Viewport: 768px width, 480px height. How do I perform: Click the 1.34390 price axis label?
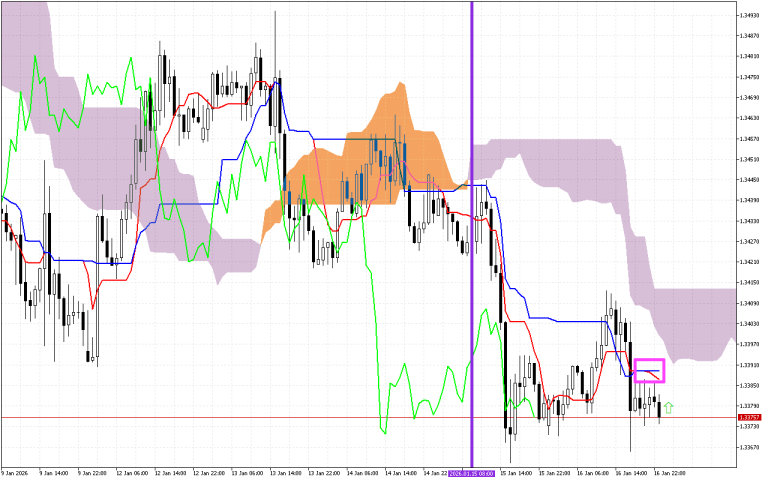[x=750, y=201]
